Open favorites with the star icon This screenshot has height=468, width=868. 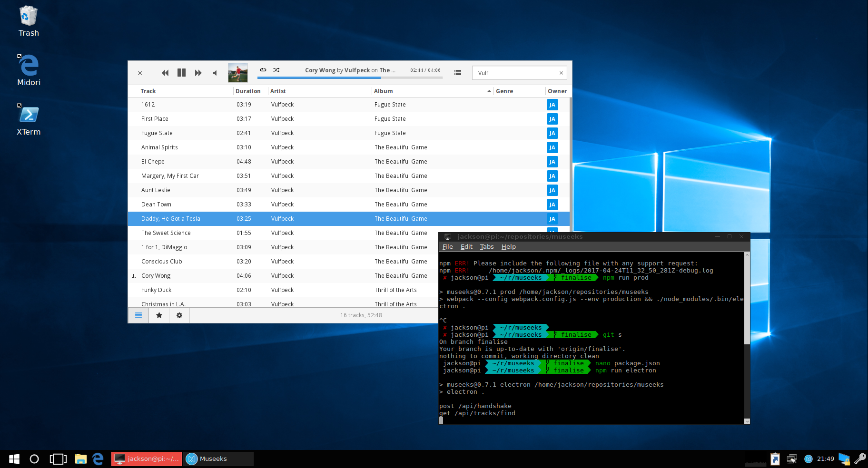coord(159,315)
